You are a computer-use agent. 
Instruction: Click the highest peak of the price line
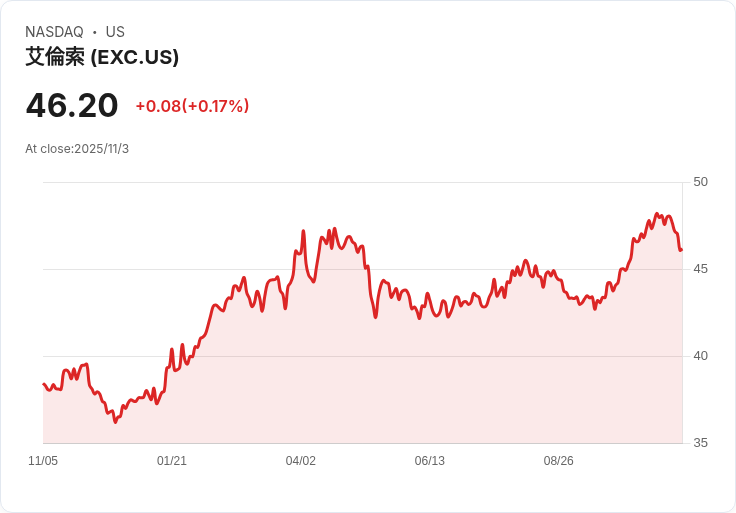(x=657, y=214)
